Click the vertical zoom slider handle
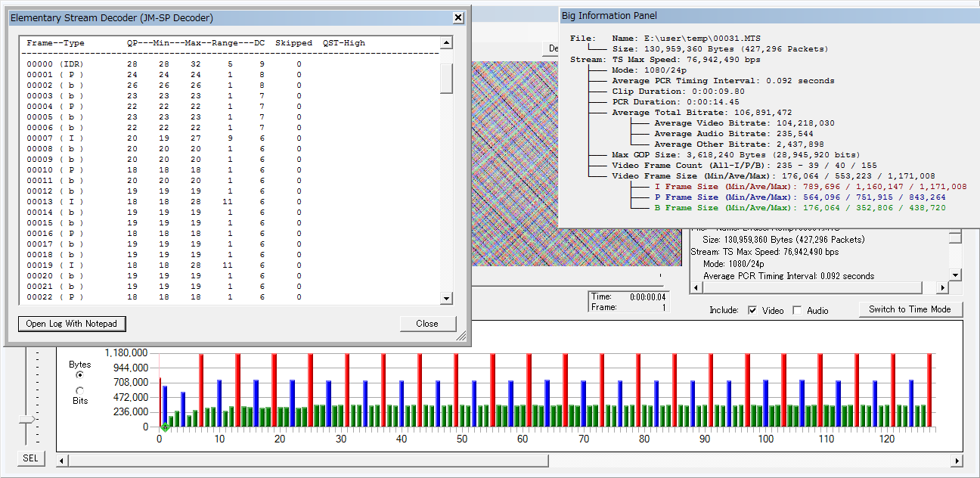This screenshot has height=478, width=980. (27, 418)
